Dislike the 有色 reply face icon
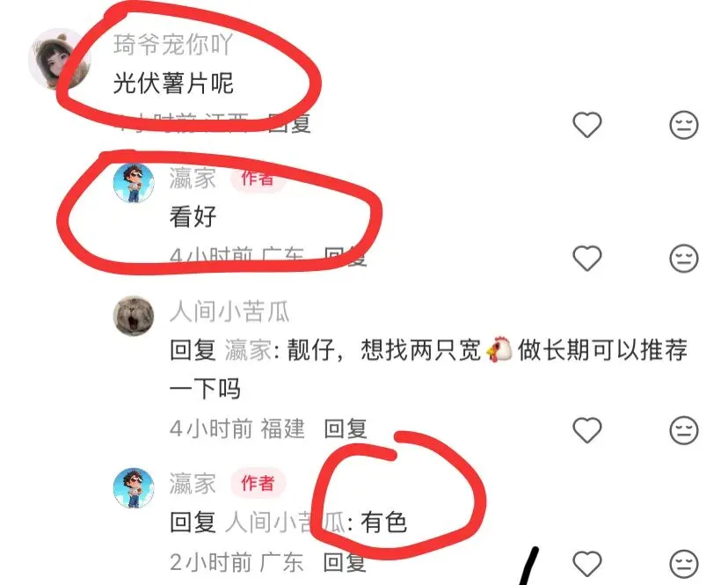 point(683,563)
